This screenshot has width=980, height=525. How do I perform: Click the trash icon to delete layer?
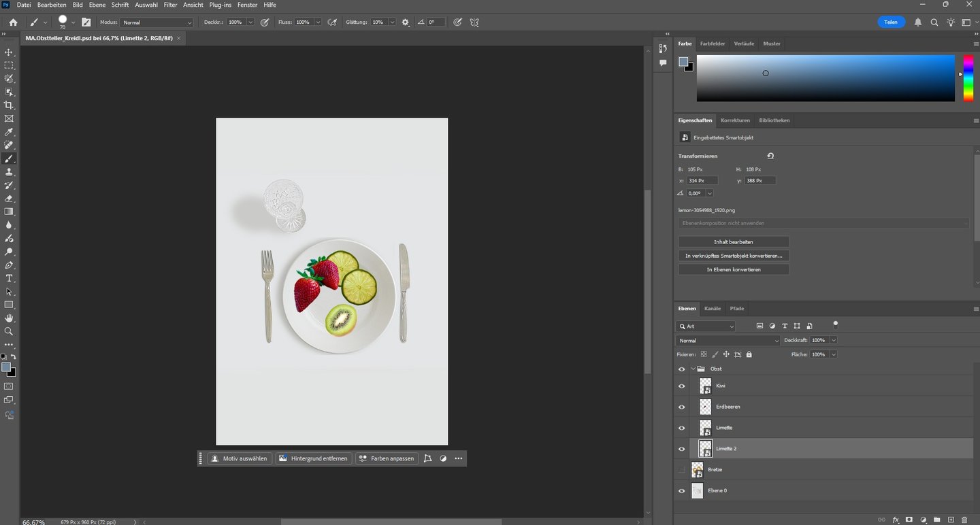pos(964,520)
